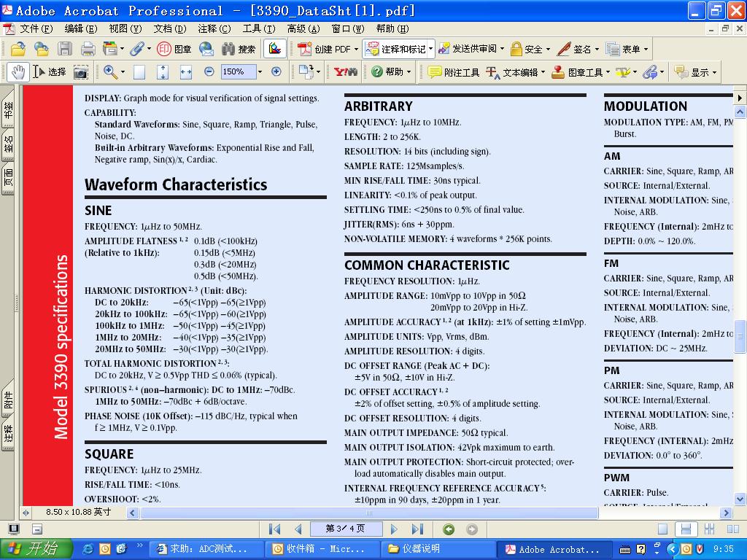Go to first page button
Viewport: 747px width, 560px height.
pos(274,529)
